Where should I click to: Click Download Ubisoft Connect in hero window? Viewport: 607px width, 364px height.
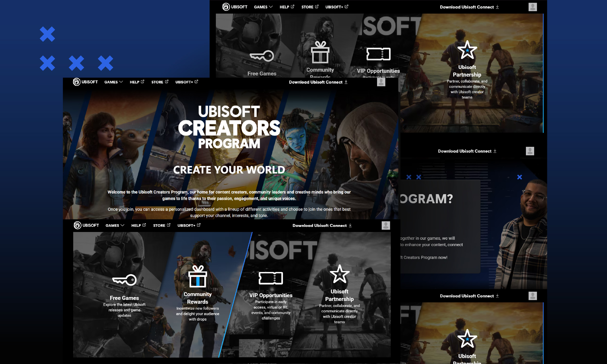pyautogui.click(x=318, y=82)
